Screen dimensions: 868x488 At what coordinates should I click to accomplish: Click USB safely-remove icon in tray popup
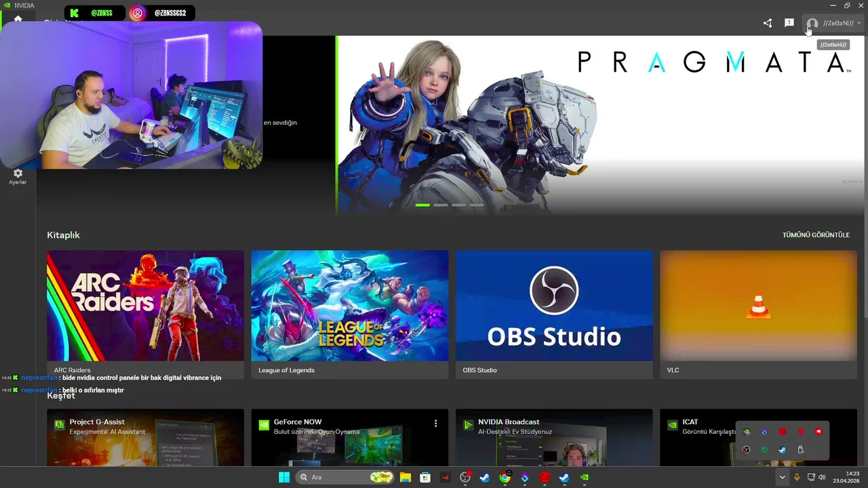click(801, 450)
